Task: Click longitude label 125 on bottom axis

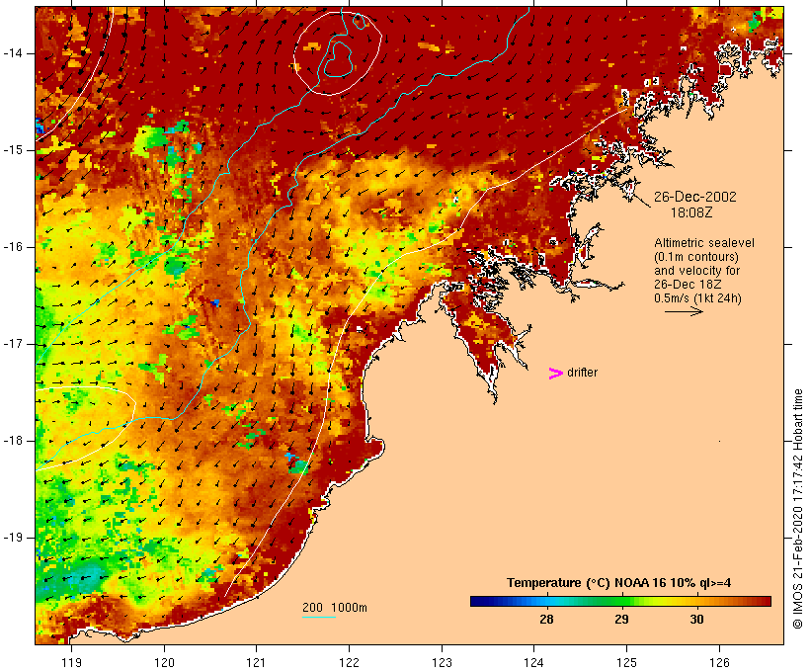Action: 626,662
